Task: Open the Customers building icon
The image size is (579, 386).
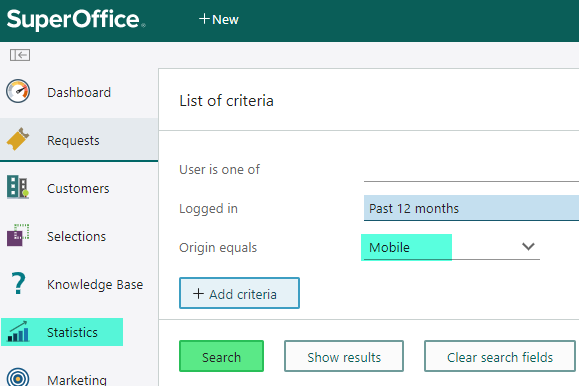Action: 17,187
